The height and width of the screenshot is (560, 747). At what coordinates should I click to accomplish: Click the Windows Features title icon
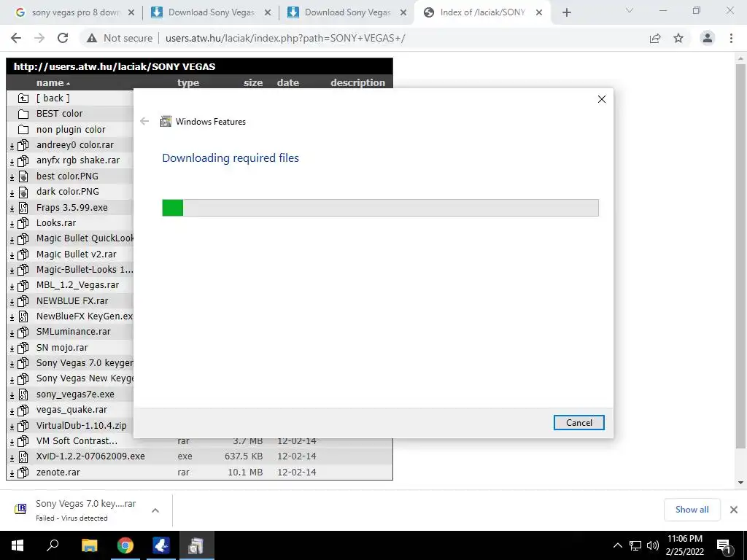[x=166, y=122]
